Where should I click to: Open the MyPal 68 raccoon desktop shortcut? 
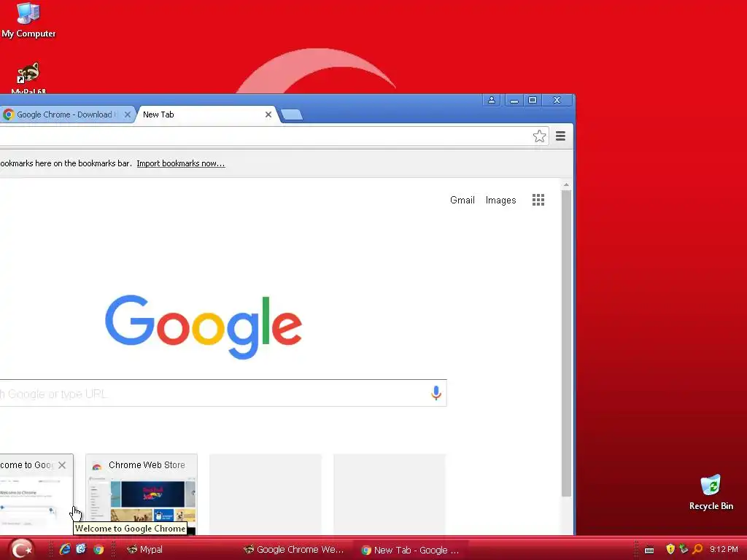(x=28, y=77)
